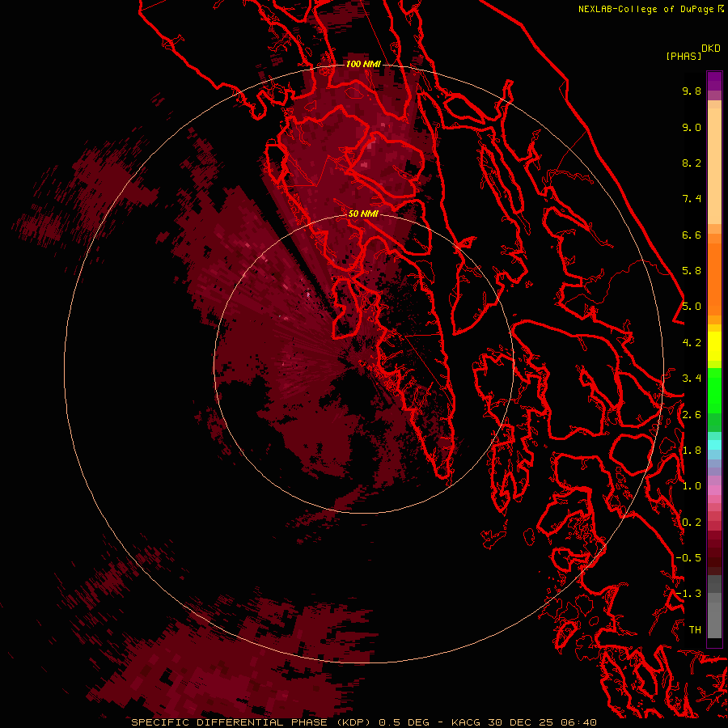Click the 0.2 scale value

tap(692, 523)
